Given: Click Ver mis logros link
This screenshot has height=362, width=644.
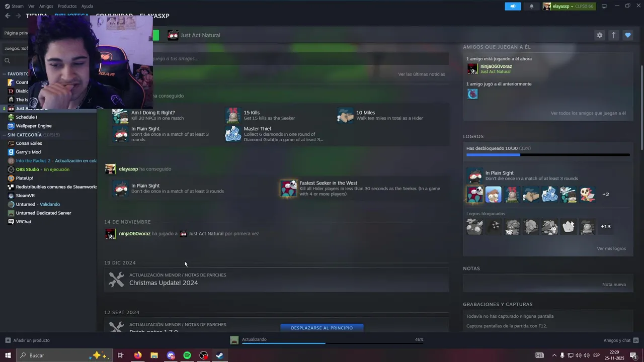Looking at the screenshot, I should pyautogui.click(x=611, y=249).
